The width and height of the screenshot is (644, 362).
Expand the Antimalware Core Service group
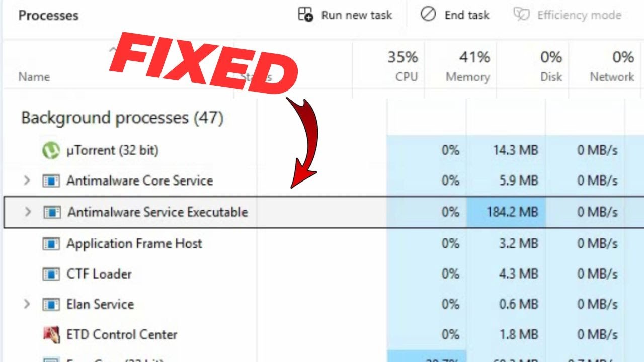coord(27,180)
